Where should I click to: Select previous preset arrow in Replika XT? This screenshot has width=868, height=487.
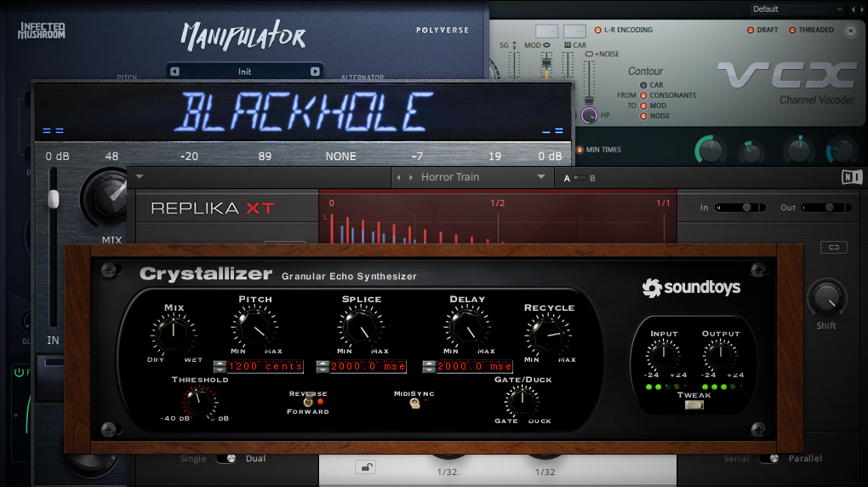(398, 177)
